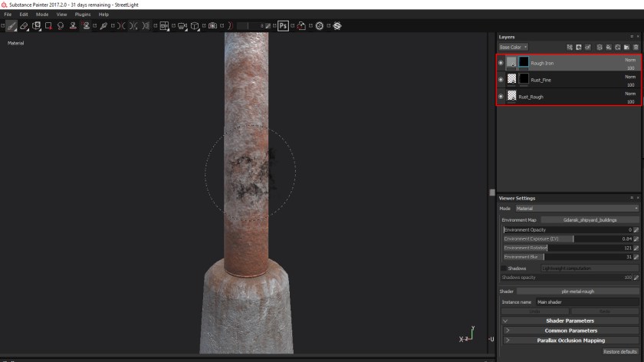Click the Rough Iron layer mask thumbnail
Screen dimensions: 644x362
(x=524, y=63)
